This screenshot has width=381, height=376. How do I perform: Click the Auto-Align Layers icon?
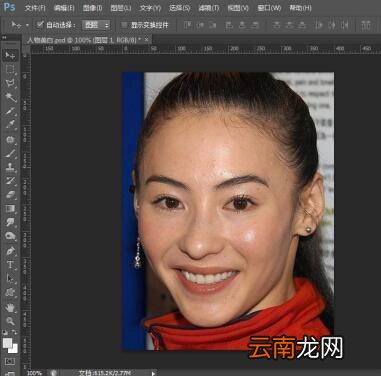tap(366, 25)
